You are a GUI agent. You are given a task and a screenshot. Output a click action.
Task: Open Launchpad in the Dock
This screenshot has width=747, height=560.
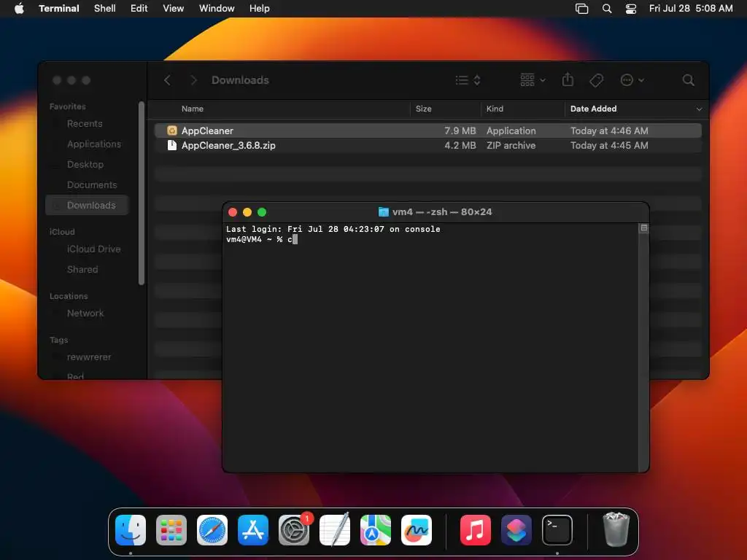click(171, 530)
